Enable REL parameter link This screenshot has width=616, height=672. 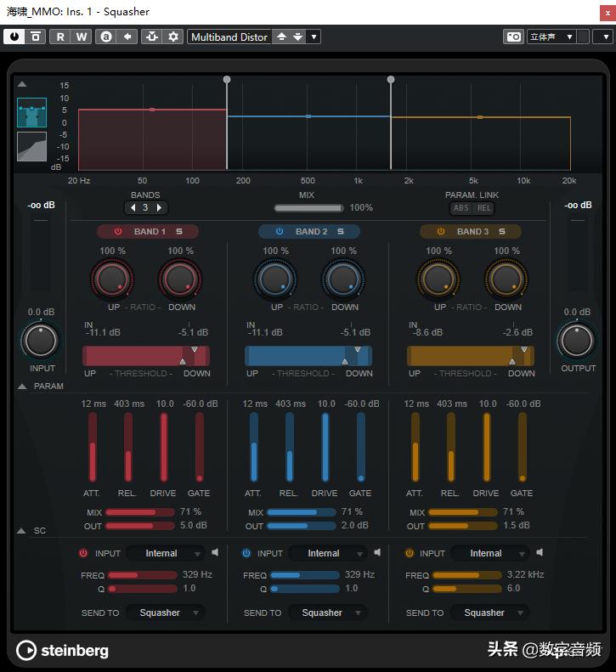[484, 208]
